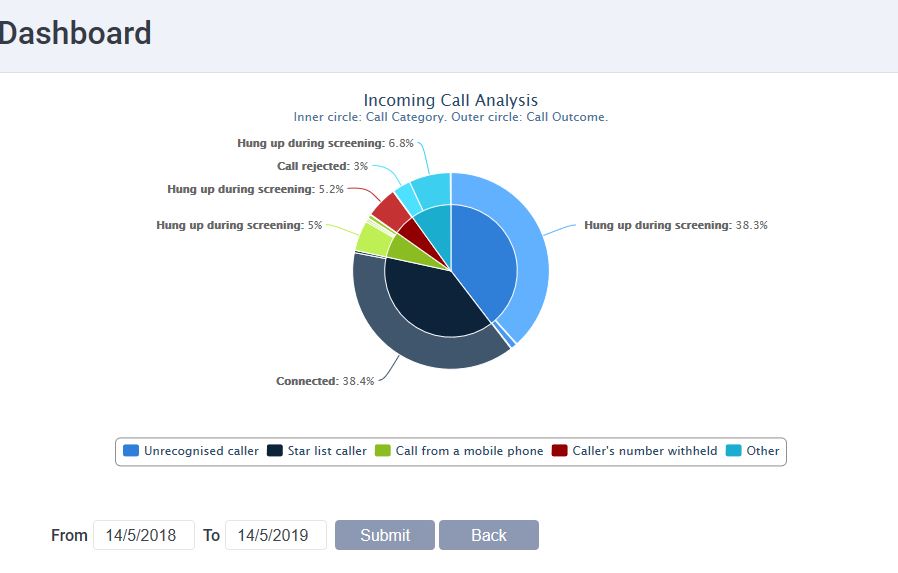Toggle Caller's number withheld legend text
This screenshot has height=573, width=898.
644,451
